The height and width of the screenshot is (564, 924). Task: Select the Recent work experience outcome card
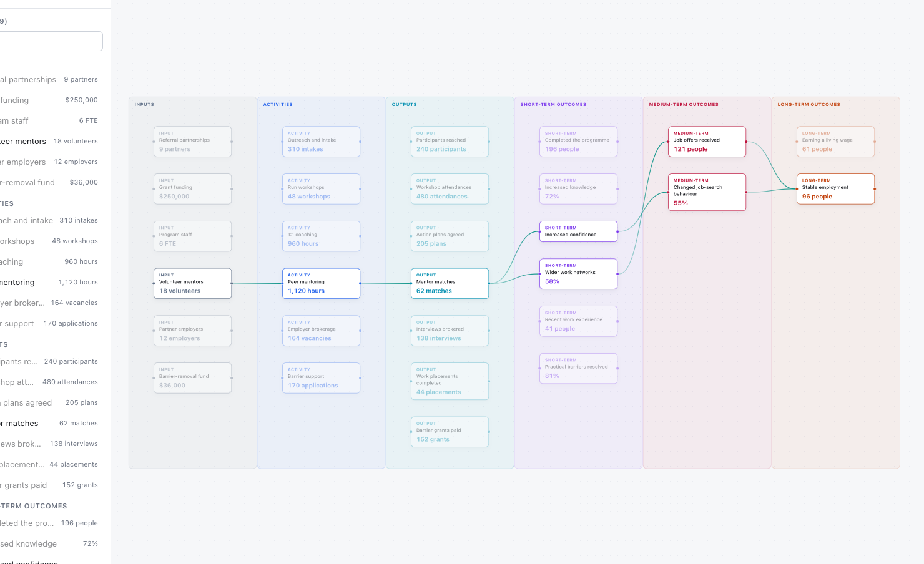coord(578,321)
